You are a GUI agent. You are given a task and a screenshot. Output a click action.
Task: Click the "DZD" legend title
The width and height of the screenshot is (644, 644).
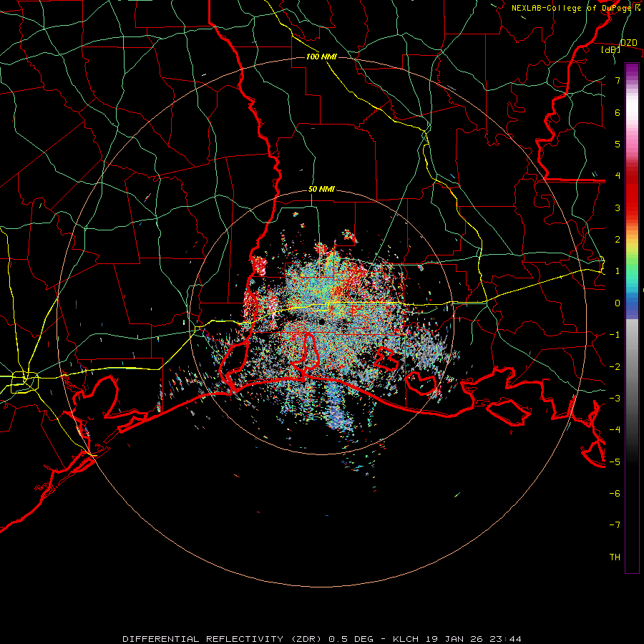pos(629,43)
